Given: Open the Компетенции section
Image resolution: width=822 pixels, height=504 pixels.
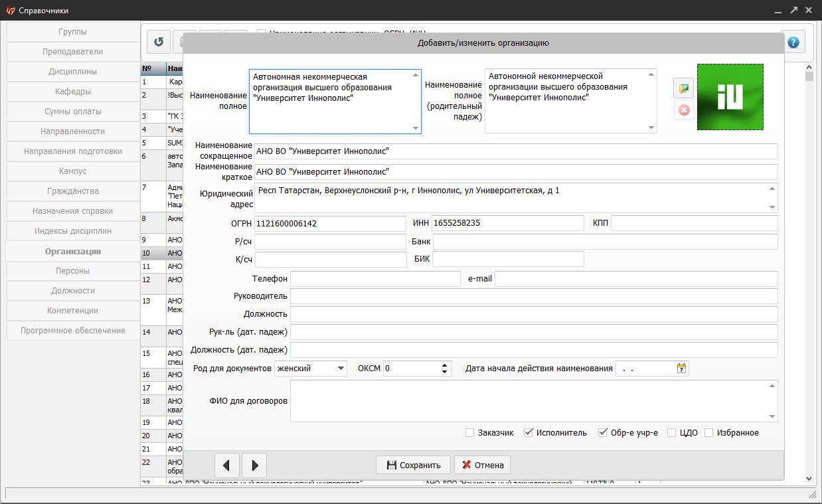Looking at the screenshot, I should point(73,311).
